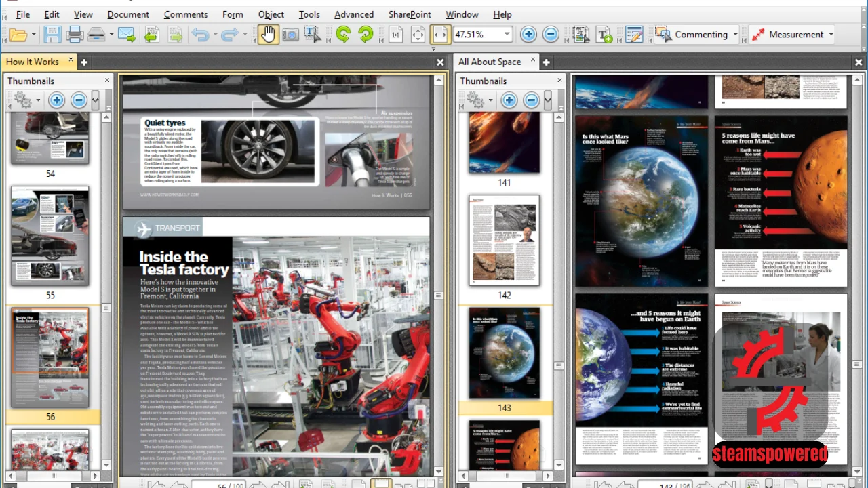Zoom in thumbnails in All About Space panel
The height and width of the screenshot is (488, 868).
(509, 101)
